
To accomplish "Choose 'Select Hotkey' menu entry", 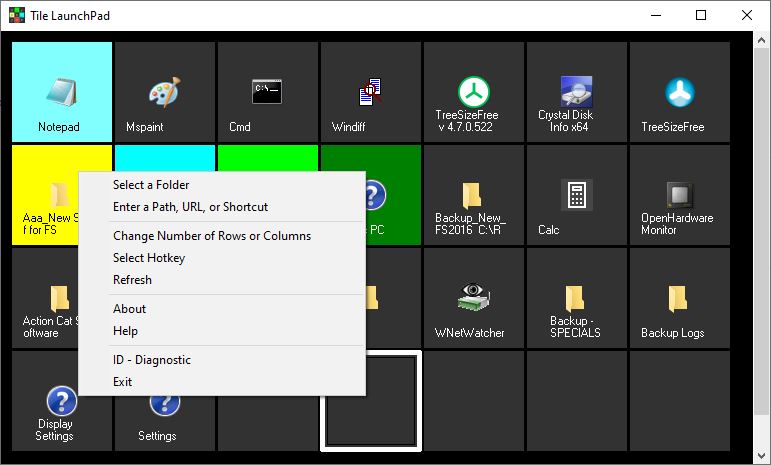I will pyautogui.click(x=149, y=258).
